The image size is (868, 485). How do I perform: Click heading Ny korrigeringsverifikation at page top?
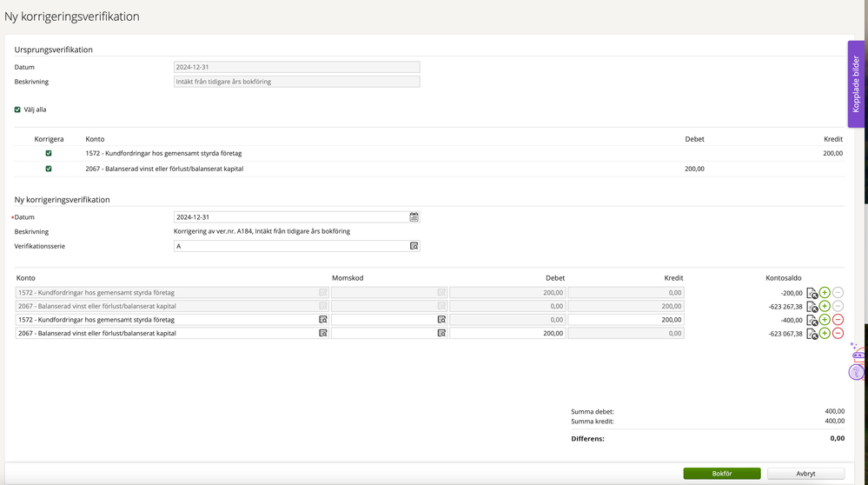(72, 17)
